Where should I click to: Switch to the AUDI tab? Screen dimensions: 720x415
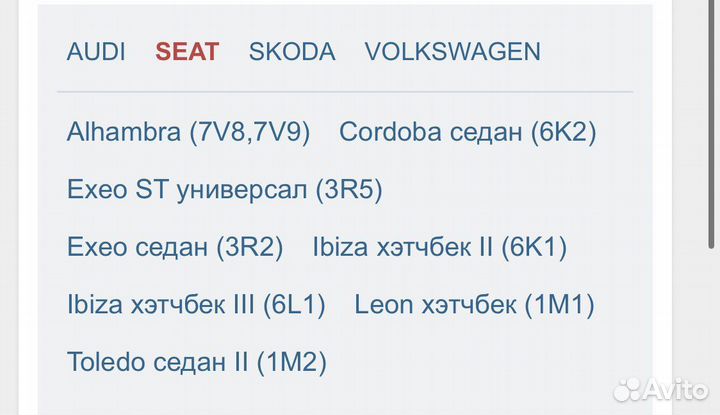click(96, 52)
